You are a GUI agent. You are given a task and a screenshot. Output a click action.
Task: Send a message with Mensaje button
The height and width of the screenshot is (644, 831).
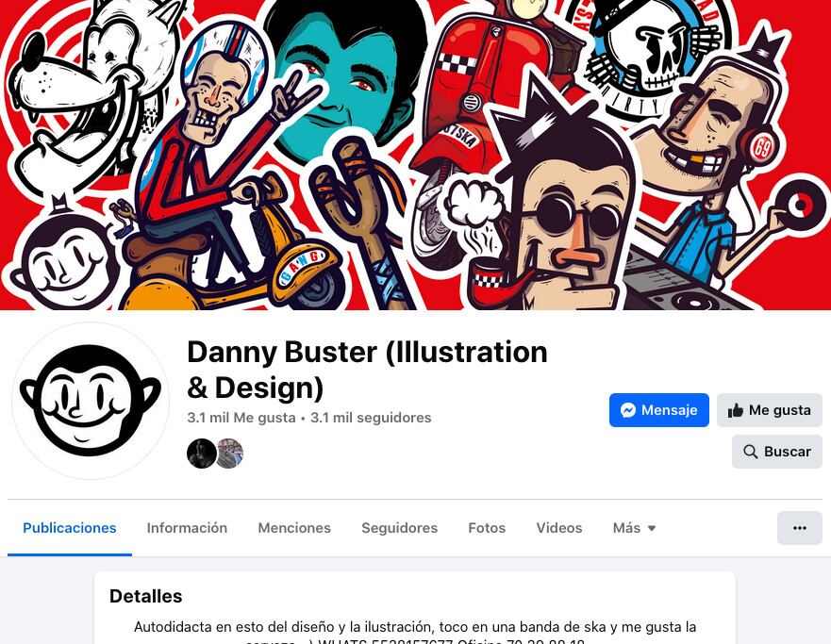(659, 410)
